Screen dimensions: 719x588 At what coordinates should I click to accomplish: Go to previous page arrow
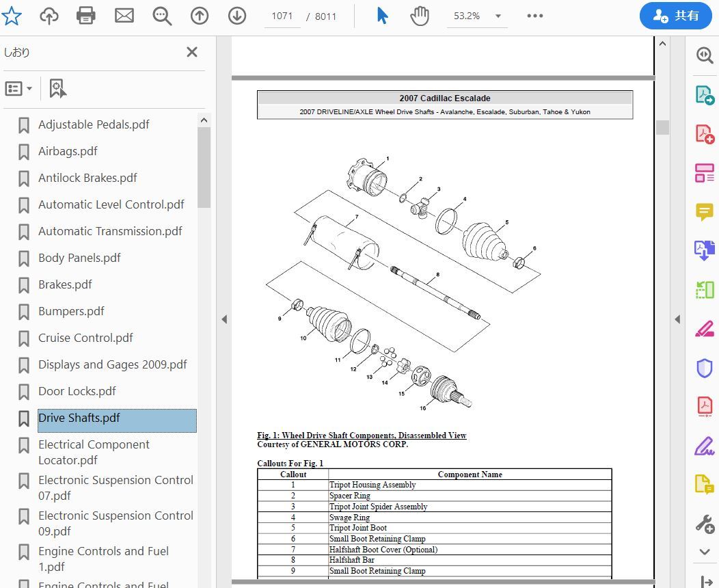point(200,16)
